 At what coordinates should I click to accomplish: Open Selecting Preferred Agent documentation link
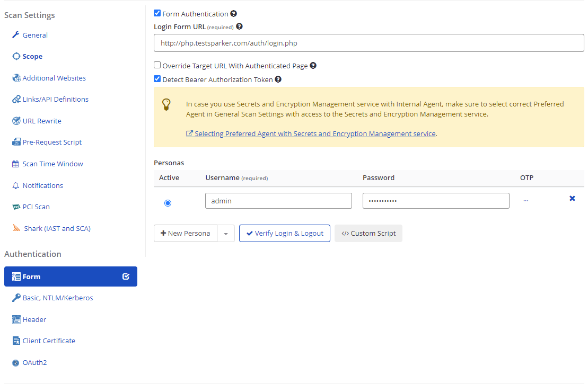[x=315, y=134]
